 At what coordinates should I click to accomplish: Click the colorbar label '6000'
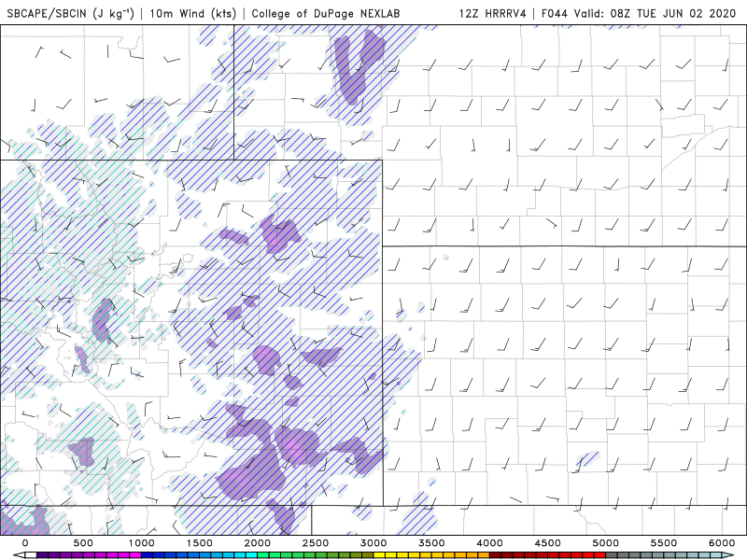pyautogui.click(x=722, y=543)
